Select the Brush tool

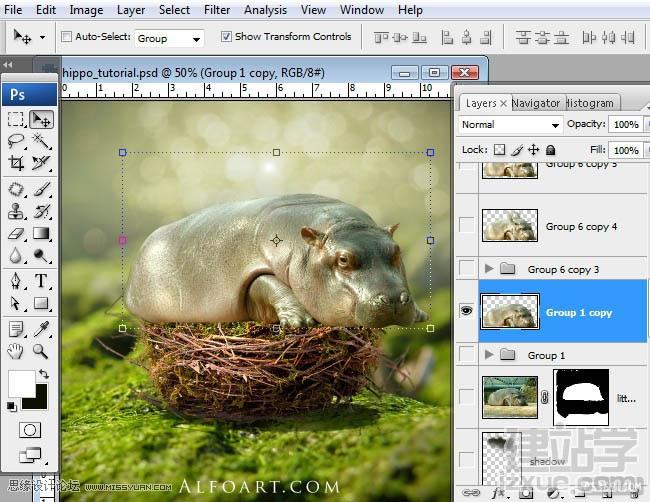(41, 189)
